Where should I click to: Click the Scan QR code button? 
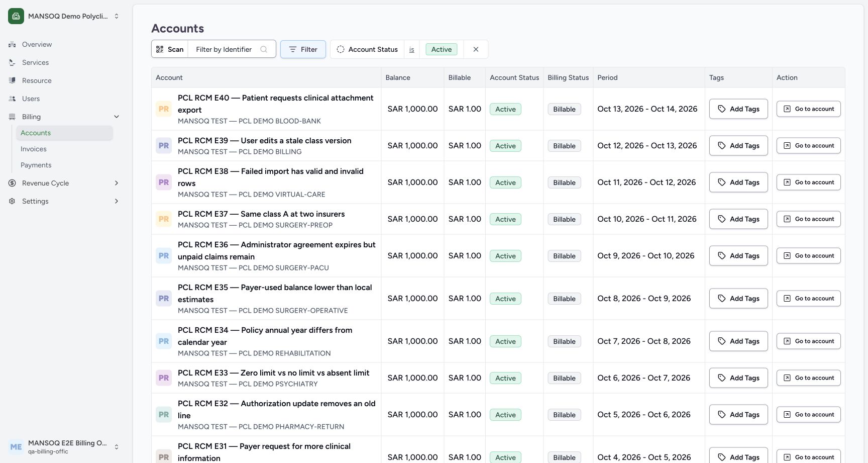tap(170, 49)
